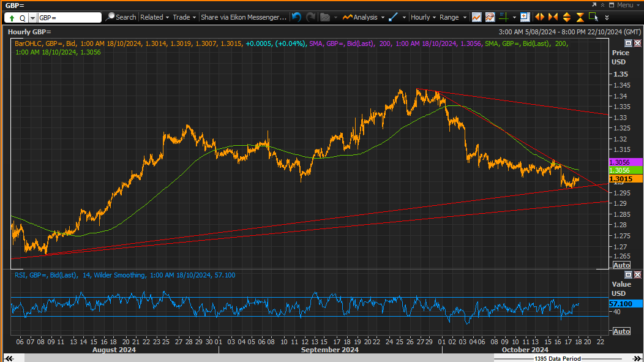Screen dimensions: 644x362
Task: Open the Range dropdown
Action: click(453, 17)
